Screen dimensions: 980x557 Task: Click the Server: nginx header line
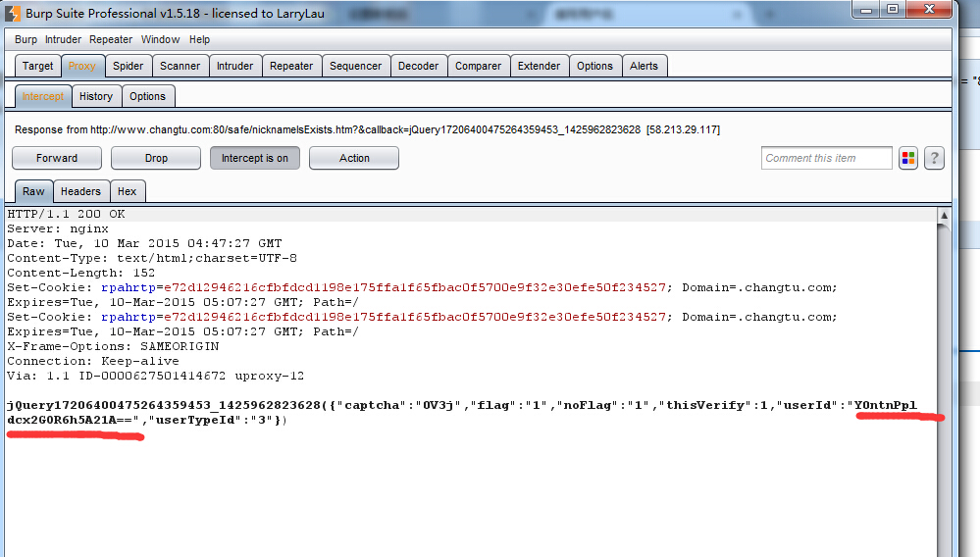tap(58, 229)
